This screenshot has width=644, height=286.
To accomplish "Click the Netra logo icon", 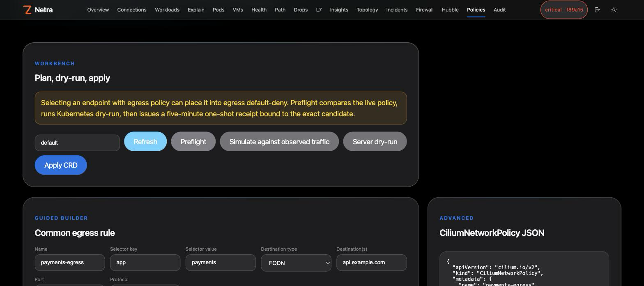I will (28, 10).
